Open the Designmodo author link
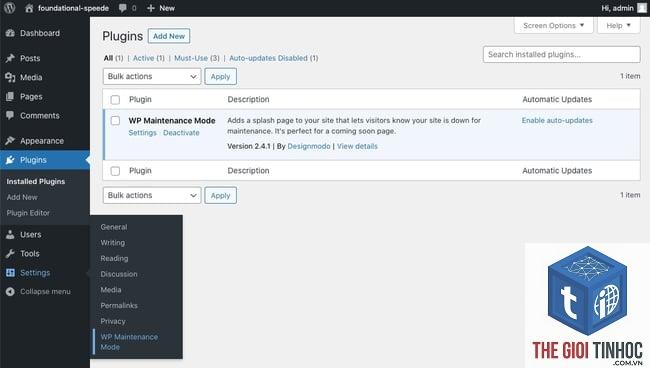Viewport: 650px width, 368px height. click(309, 146)
